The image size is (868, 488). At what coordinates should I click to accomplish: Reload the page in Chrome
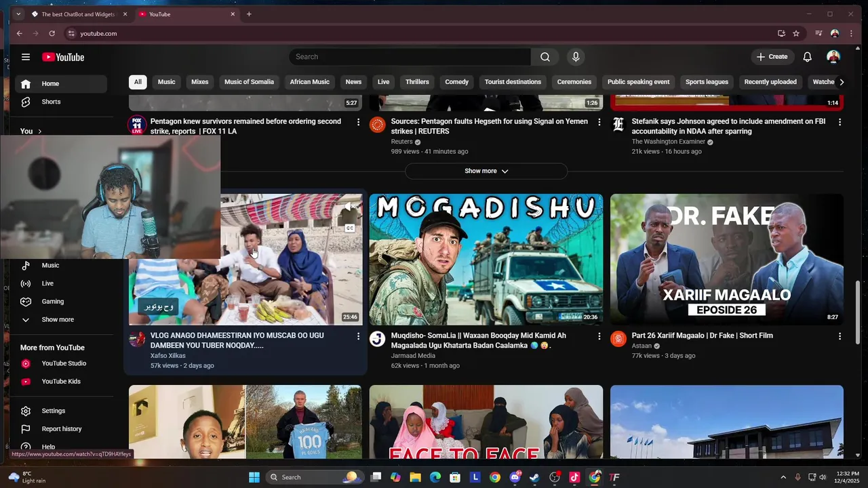52,33
